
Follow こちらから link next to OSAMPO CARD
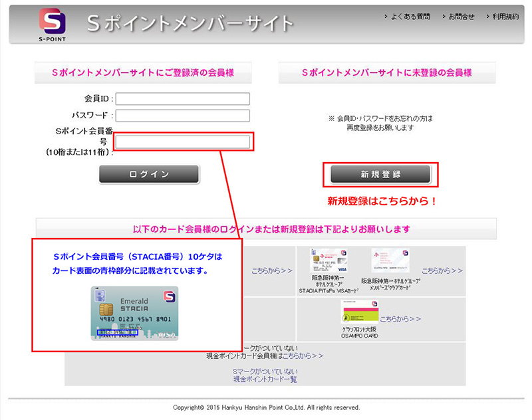click(400, 319)
